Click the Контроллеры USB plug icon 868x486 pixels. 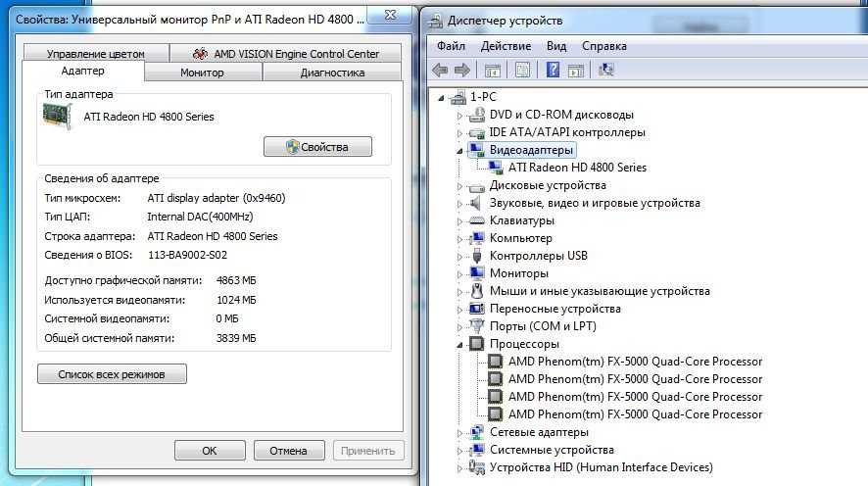pos(477,256)
